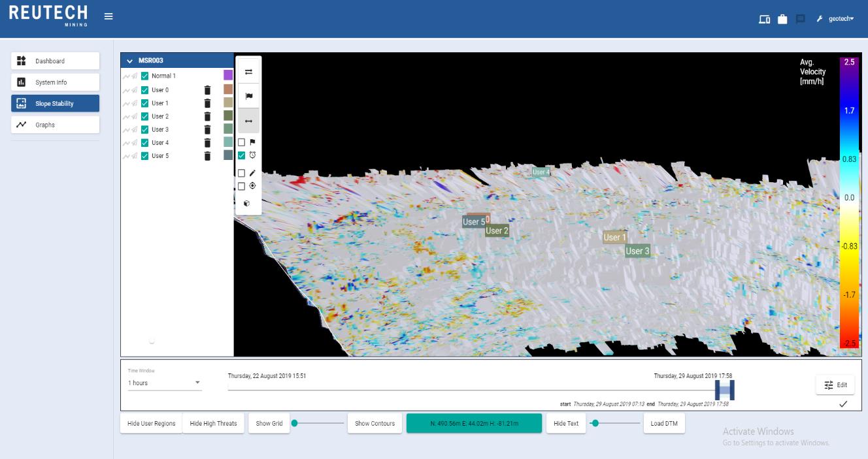The width and height of the screenshot is (868, 459).
Task: Click the Edit button beside the timeline
Action: click(x=835, y=385)
